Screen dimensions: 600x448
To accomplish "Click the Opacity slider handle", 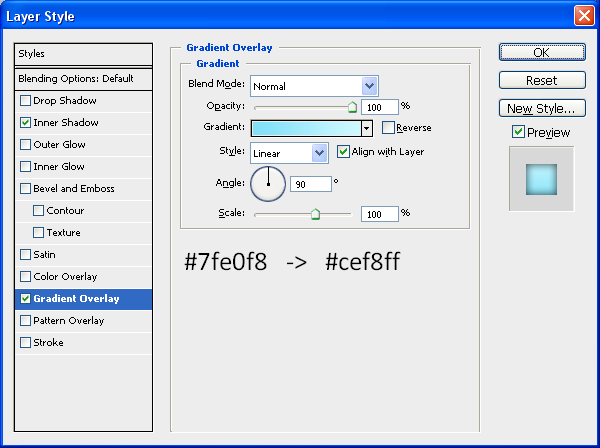I will (352, 107).
